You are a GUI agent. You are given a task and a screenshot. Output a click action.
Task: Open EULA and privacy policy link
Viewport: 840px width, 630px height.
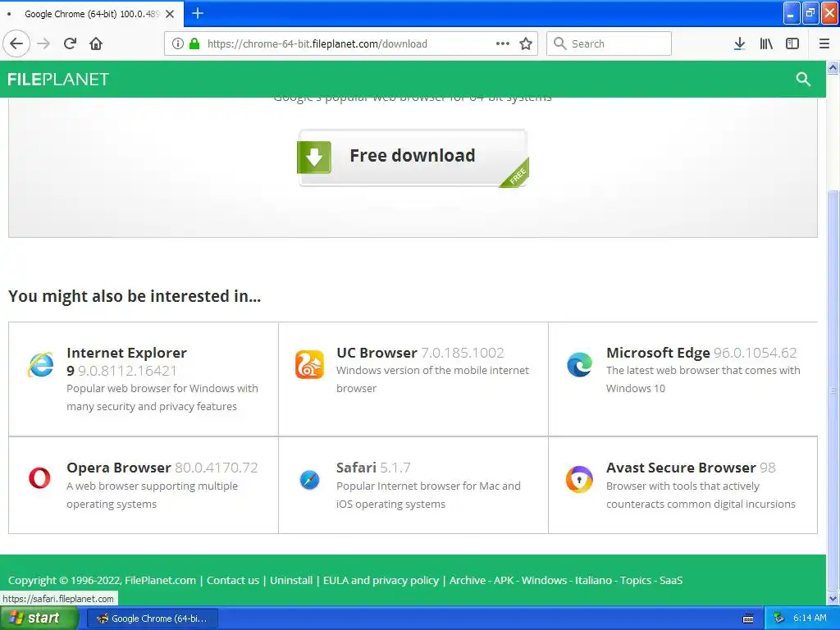tap(381, 581)
